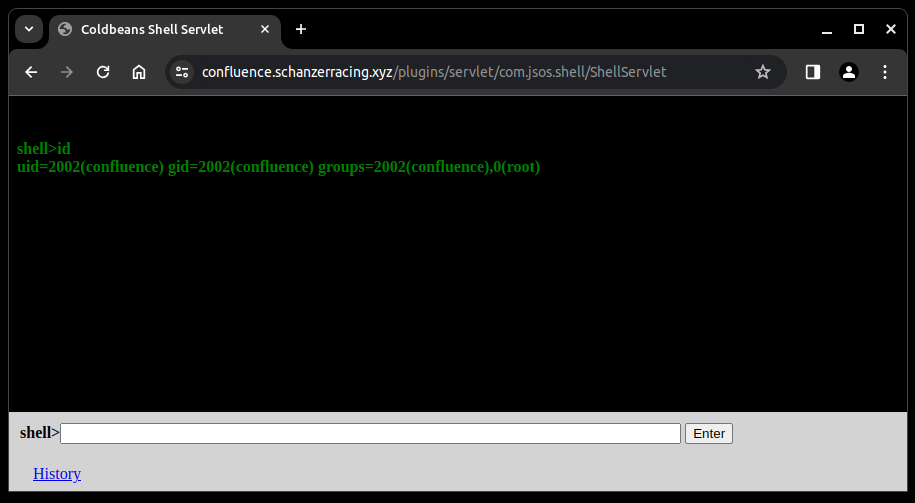Toggle the browser side panel

813,72
